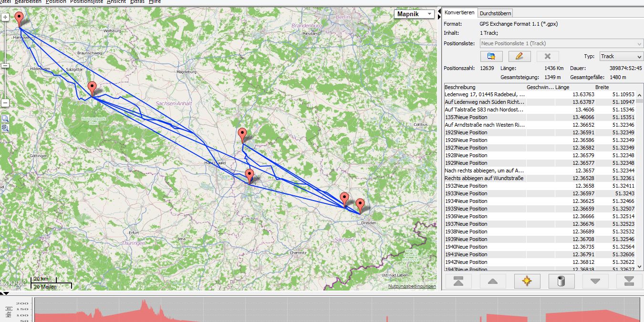Screen dimensions: 644x322
Task: Select the Rechts abbiegen auf Wundtstraße row
Action: (x=484, y=178)
